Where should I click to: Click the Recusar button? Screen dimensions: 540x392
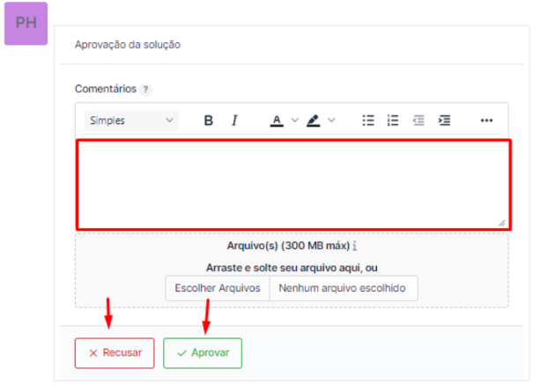115,352
